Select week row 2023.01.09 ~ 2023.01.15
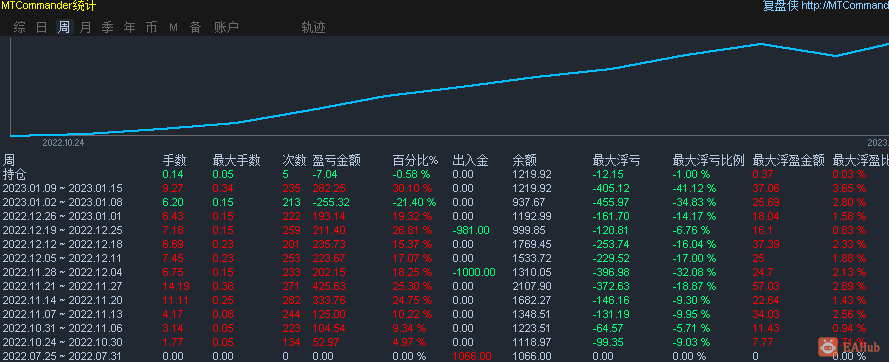 [444, 188]
